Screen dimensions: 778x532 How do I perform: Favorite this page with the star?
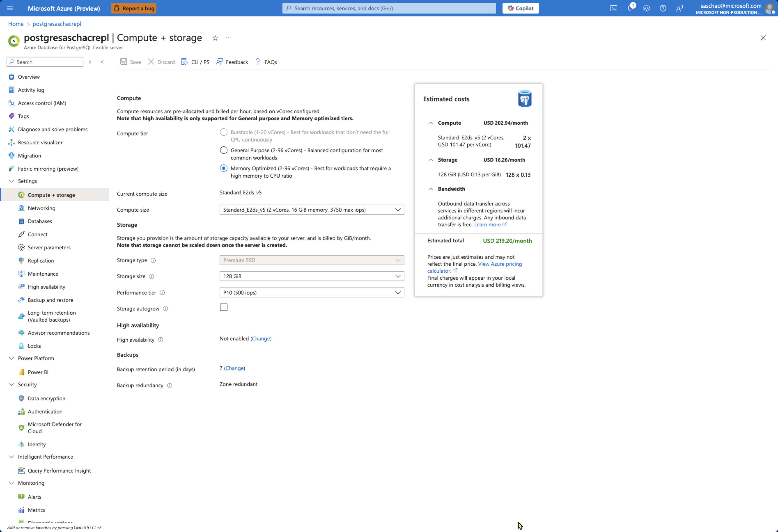point(215,38)
